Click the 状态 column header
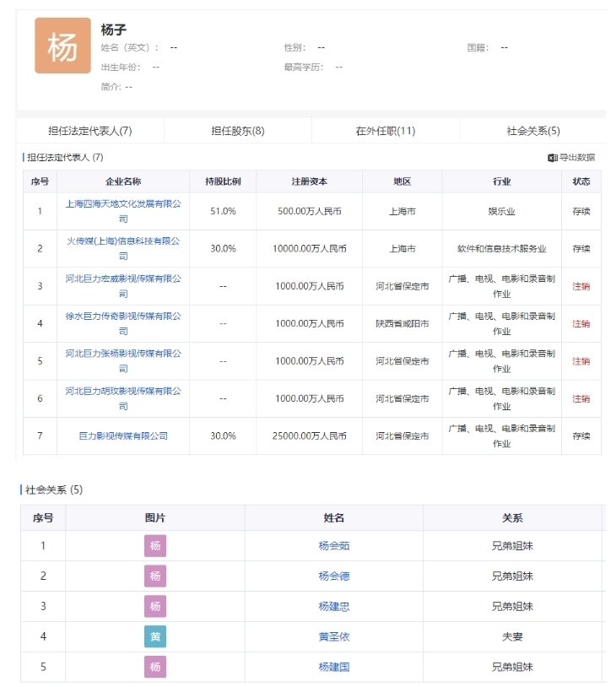The image size is (616, 687). pos(581,181)
